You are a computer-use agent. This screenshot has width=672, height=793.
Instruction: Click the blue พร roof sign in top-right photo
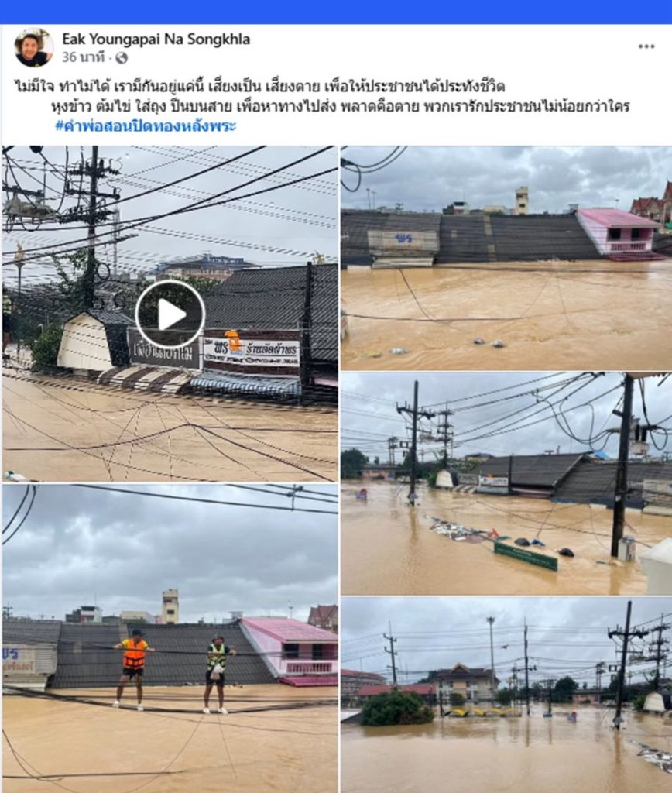[x=403, y=239]
